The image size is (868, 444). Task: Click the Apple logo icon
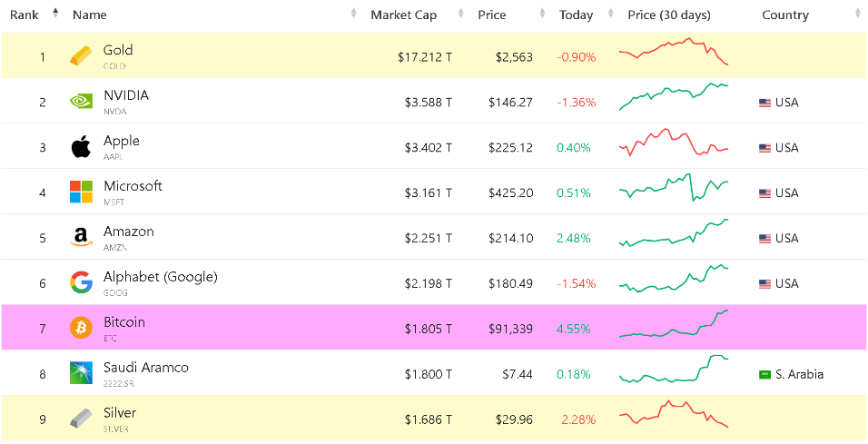coord(81,147)
